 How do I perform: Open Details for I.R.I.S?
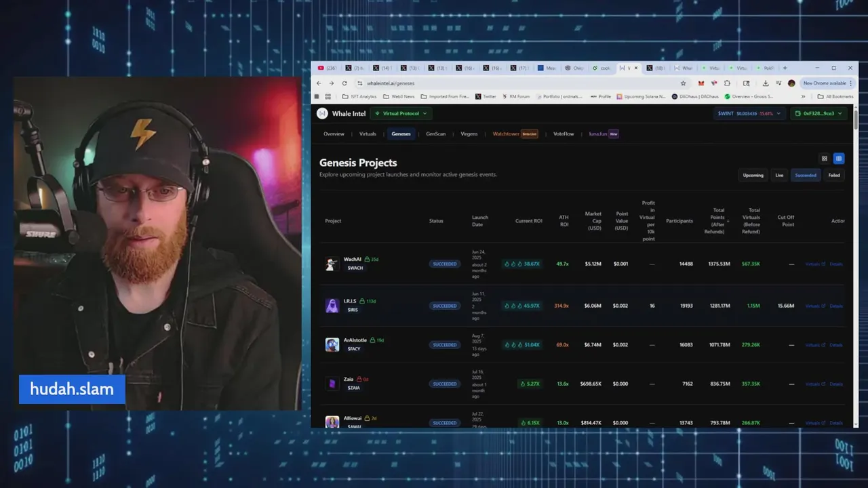pos(836,306)
